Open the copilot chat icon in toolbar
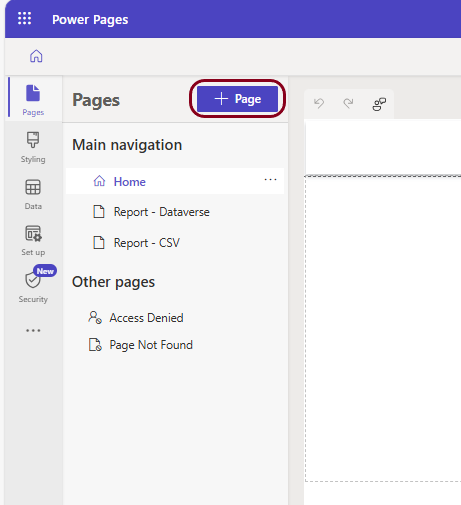 point(379,104)
